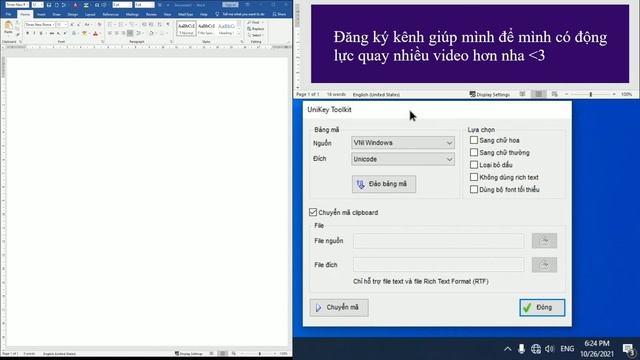Viewport: 640px width, 360px height.
Task: Browse for the File đích destination file
Action: tap(544, 265)
